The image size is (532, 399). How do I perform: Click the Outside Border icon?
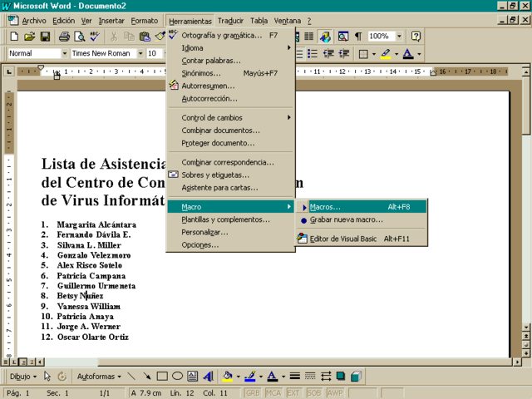point(363,54)
